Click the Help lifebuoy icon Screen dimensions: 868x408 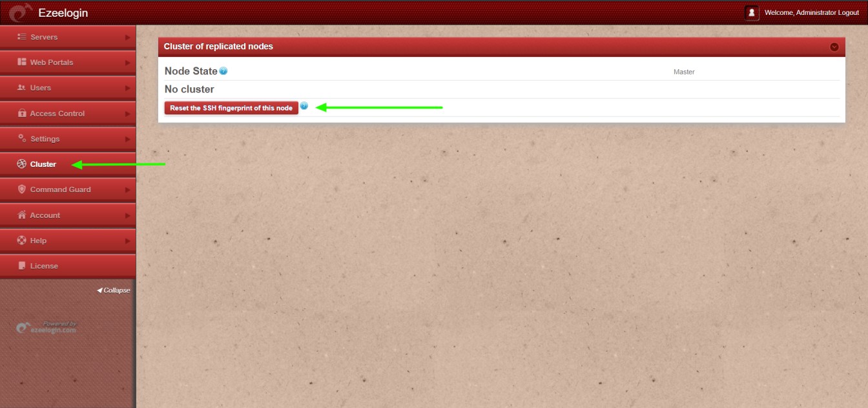22,241
